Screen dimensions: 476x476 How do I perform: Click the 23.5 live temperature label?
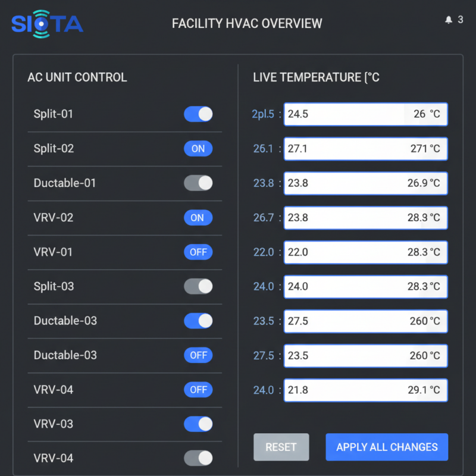tap(264, 321)
